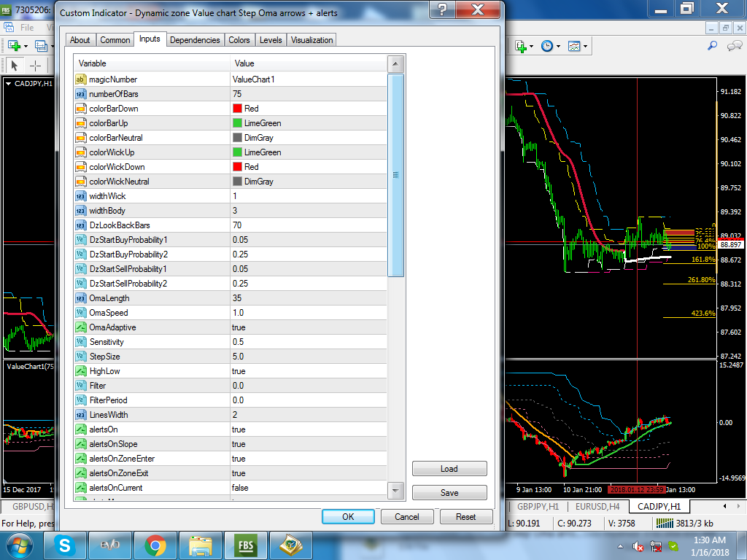The image size is (747, 560).
Task: Click the inputs list scroll-down arrow
Action: click(395, 490)
